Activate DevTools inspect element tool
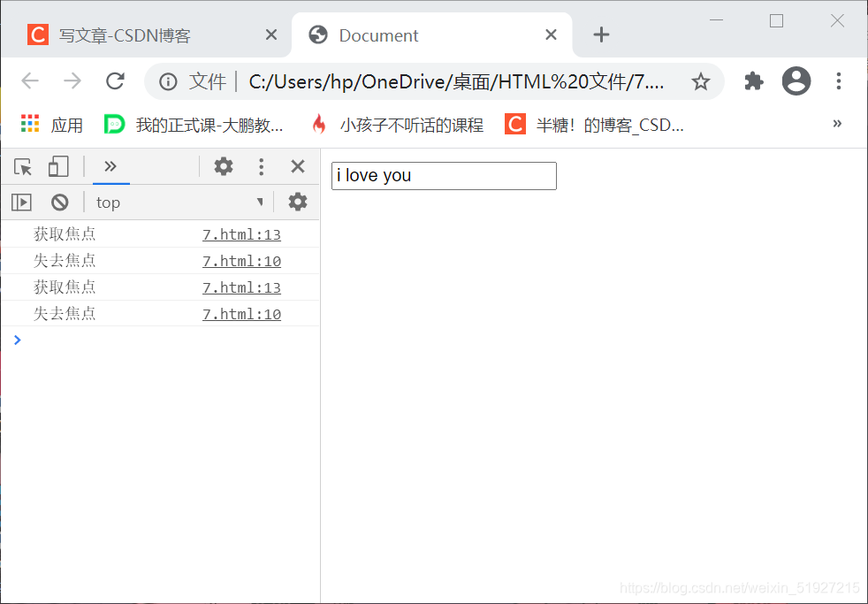The width and height of the screenshot is (868, 604). (x=23, y=166)
